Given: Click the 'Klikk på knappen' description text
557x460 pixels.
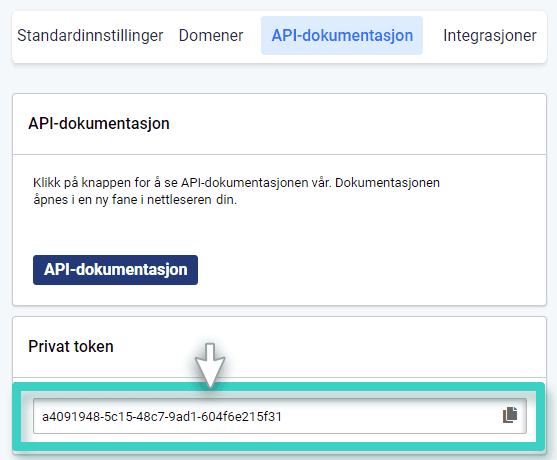Looking at the screenshot, I should [x=236, y=191].
